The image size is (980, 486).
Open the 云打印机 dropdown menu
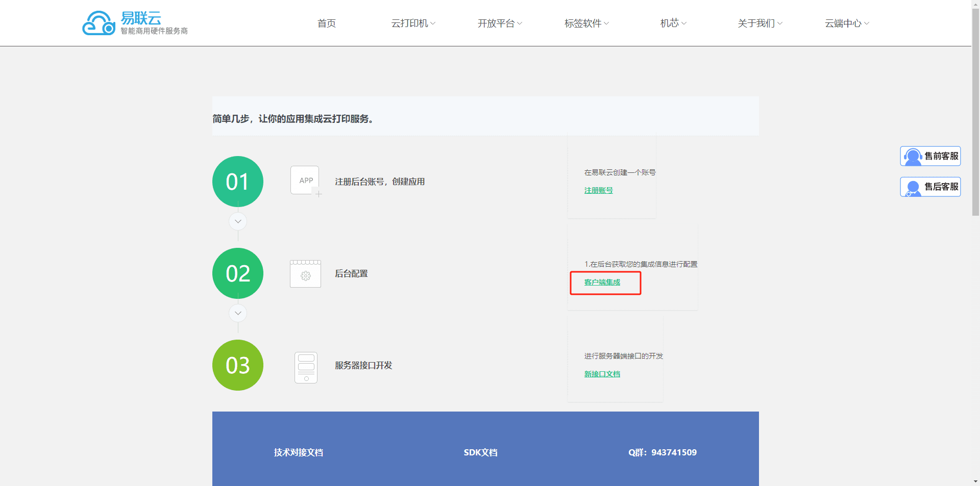[413, 23]
